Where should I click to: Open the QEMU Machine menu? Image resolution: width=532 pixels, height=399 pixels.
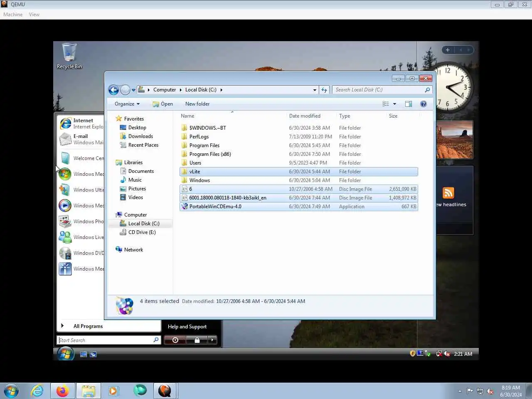(13, 15)
